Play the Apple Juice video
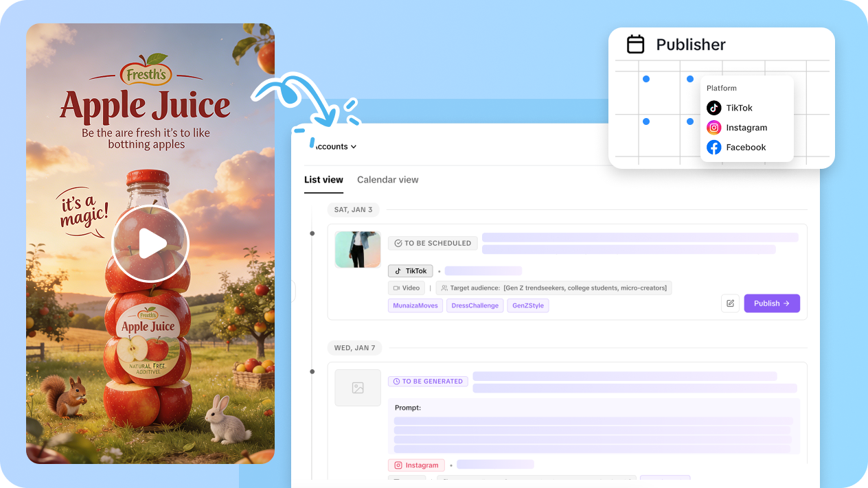Viewport: 868px width, 488px height. pos(150,243)
